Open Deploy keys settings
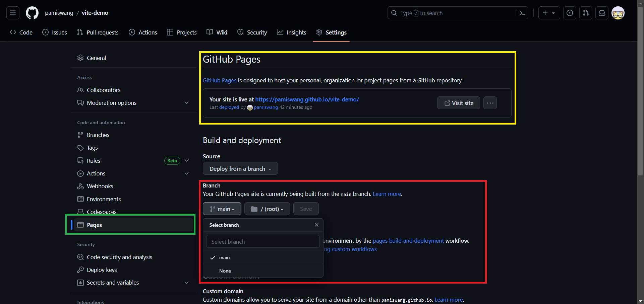 point(133,270)
